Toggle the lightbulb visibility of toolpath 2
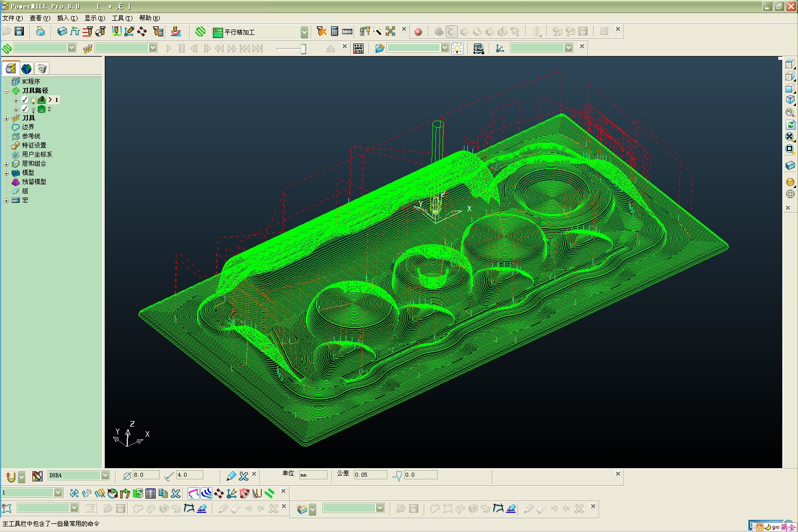The width and height of the screenshot is (798, 532). (33, 109)
